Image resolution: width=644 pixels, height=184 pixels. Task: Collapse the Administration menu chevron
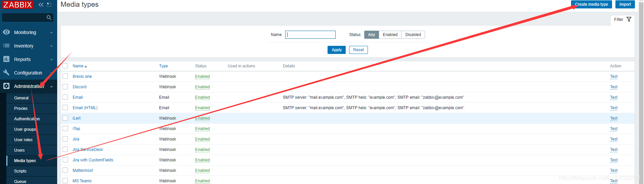51,87
